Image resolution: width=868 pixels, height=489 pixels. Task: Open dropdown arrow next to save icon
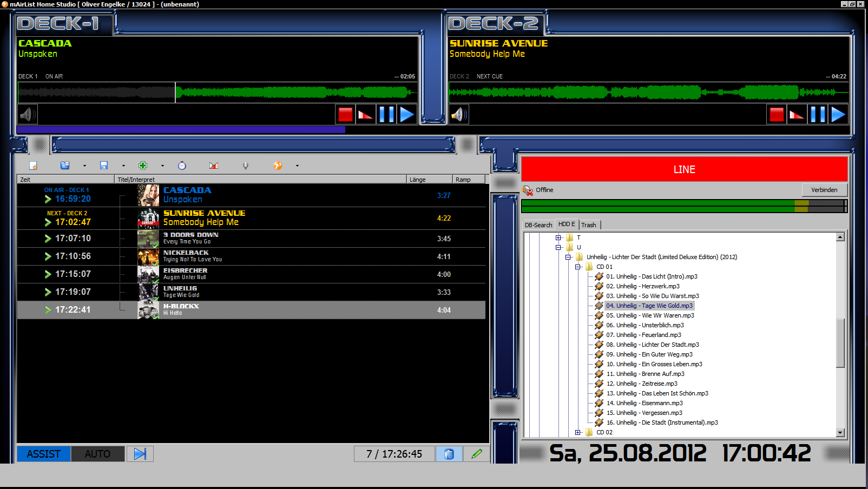pos(123,166)
